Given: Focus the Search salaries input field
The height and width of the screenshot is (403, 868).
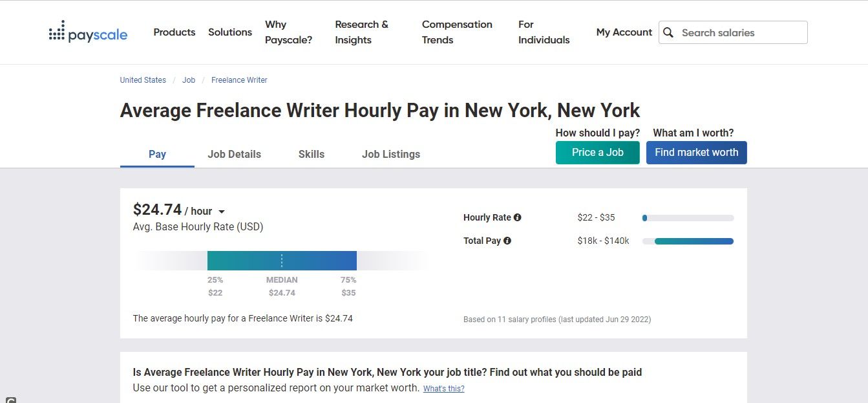Looking at the screenshot, I should tap(740, 32).
